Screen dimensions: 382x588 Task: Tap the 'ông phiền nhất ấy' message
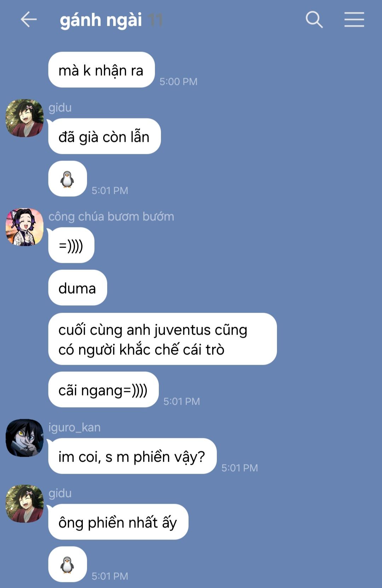point(118,522)
